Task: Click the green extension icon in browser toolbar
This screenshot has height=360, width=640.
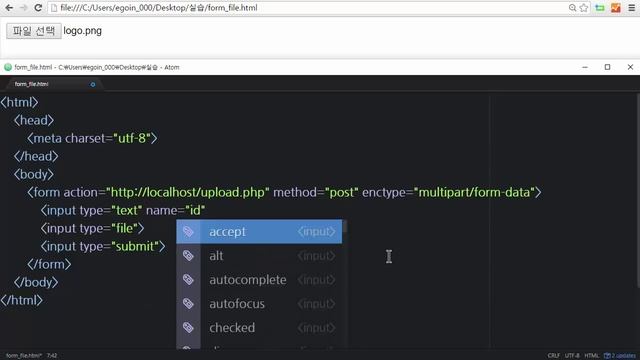Action: tap(600, 8)
